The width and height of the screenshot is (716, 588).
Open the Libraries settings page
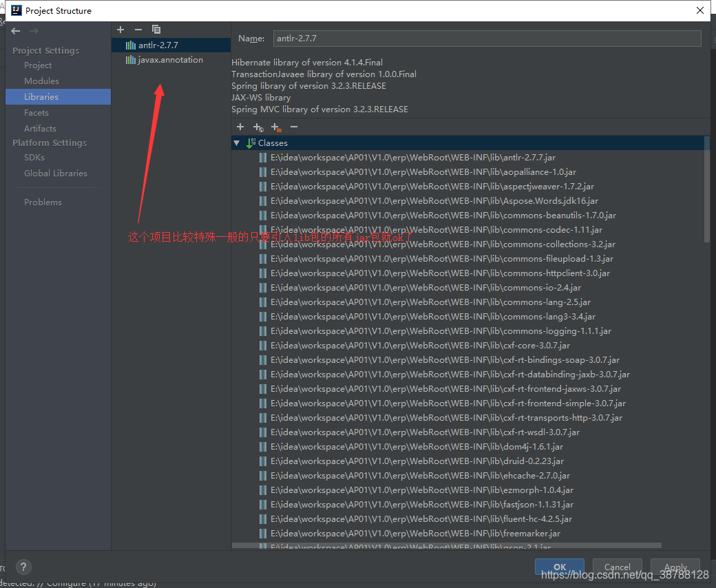(x=58, y=97)
